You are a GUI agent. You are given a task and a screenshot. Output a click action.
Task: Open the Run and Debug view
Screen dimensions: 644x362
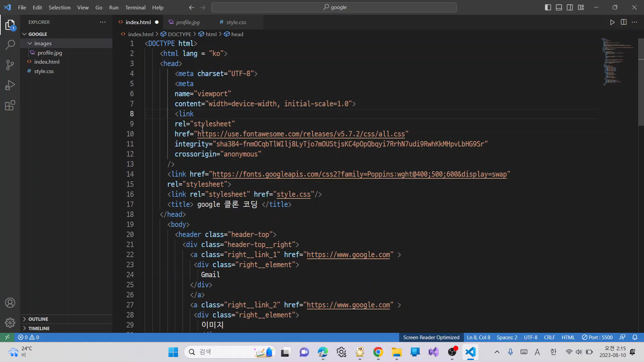[x=10, y=85]
